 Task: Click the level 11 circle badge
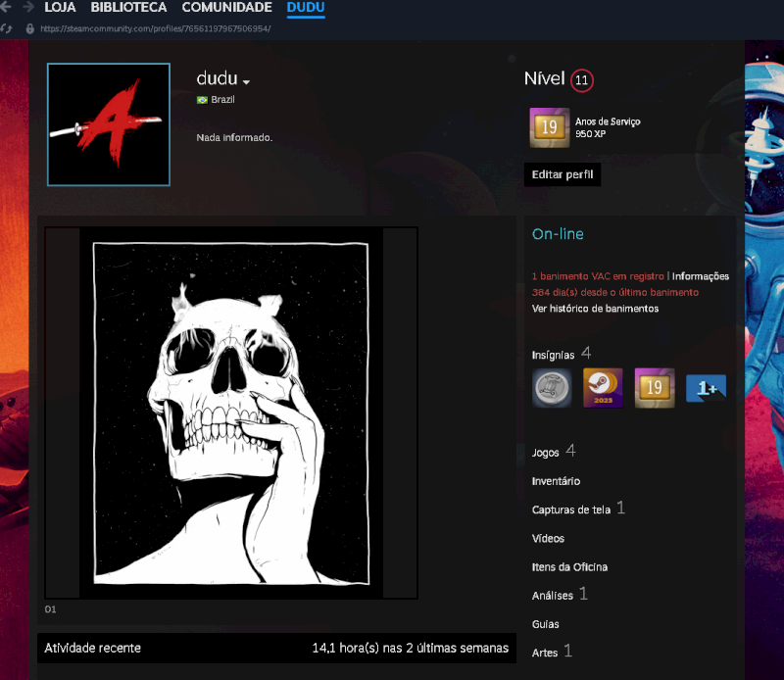(x=581, y=80)
